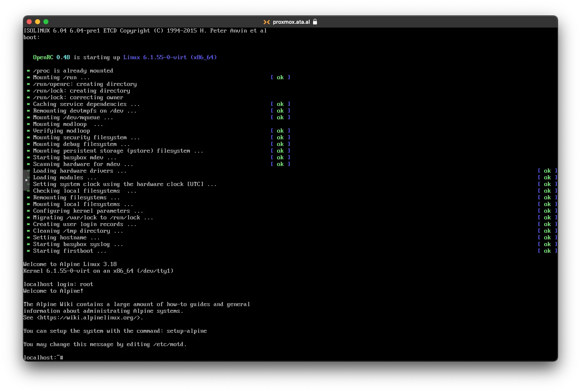Click the padlock icon beside proxmox.ata.al
The image size is (581, 392).
(x=315, y=22)
